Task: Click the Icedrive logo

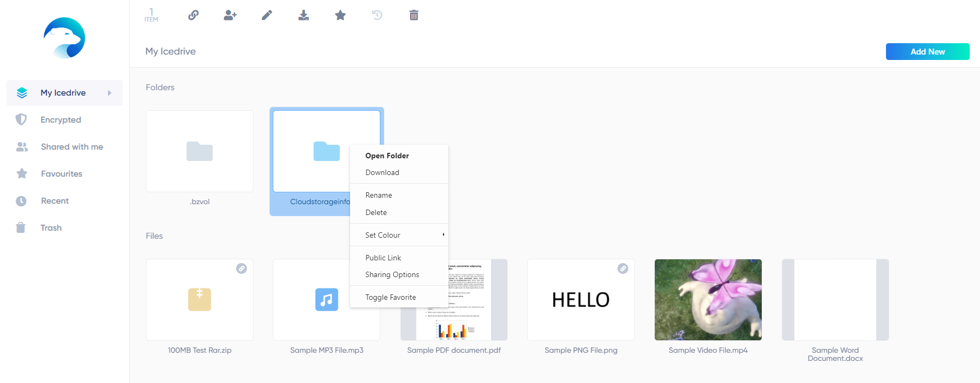Action: tap(64, 38)
